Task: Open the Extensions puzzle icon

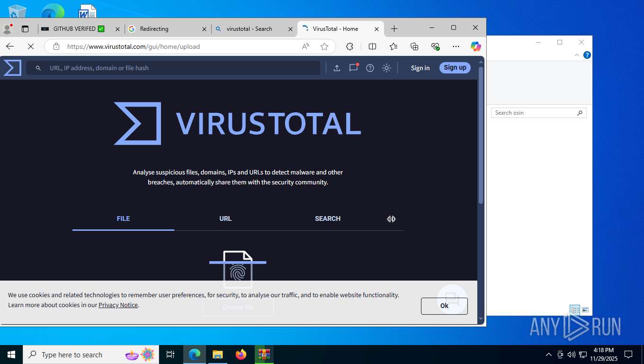Action: click(x=349, y=46)
